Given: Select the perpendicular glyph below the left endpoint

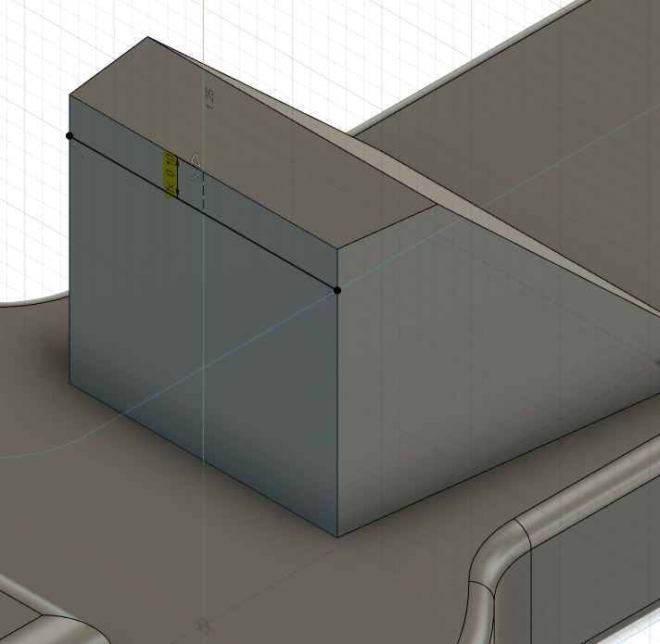Looking at the screenshot, I should coord(78,149).
